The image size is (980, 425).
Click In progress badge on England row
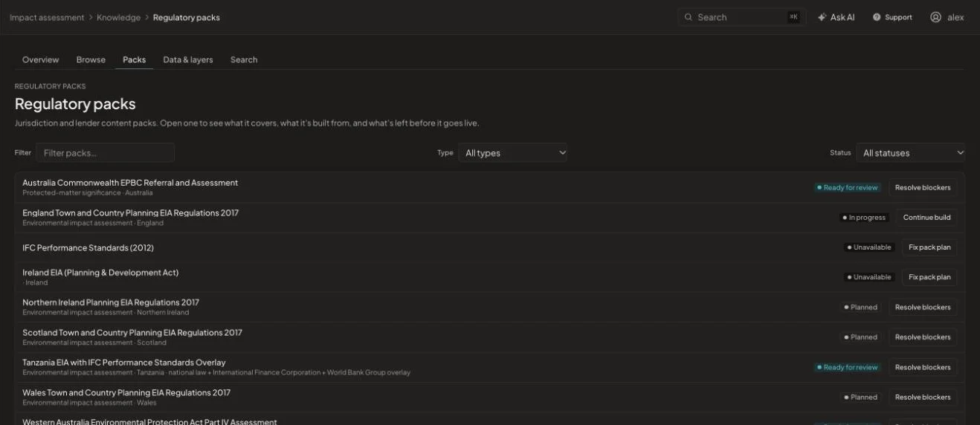coord(864,218)
